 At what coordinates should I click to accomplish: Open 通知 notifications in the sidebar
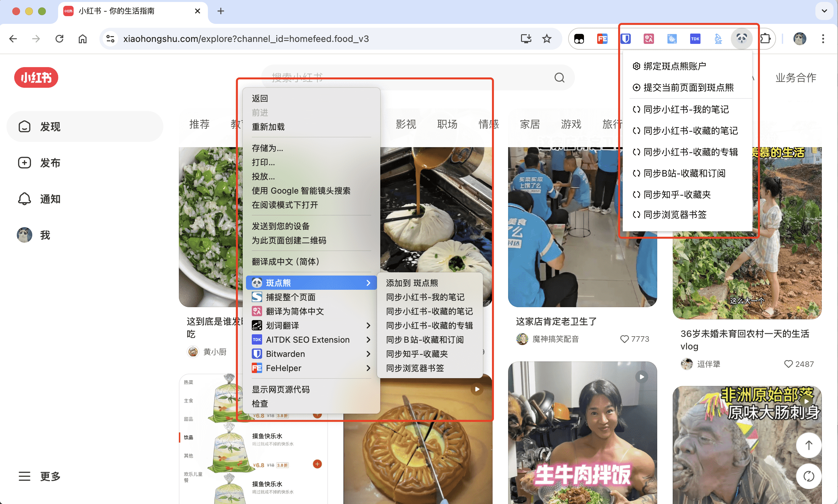(x=24, y=199)
